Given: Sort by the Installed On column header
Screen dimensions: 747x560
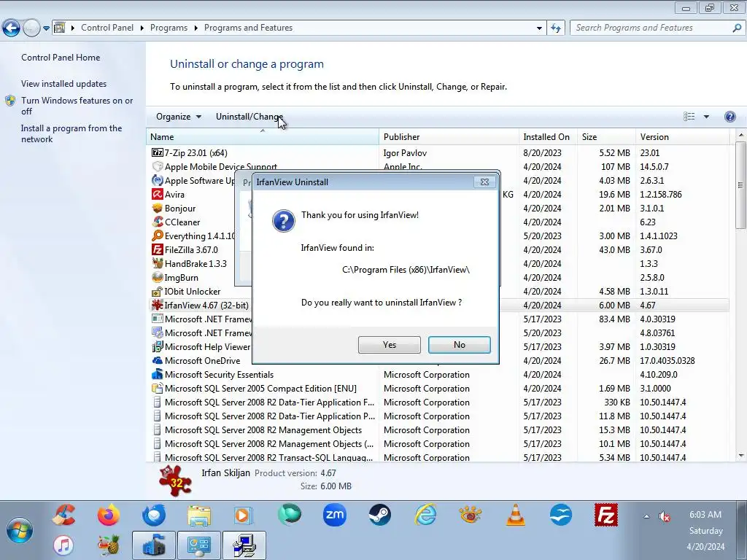Looking at the screenshot, I should click(548, 136).
